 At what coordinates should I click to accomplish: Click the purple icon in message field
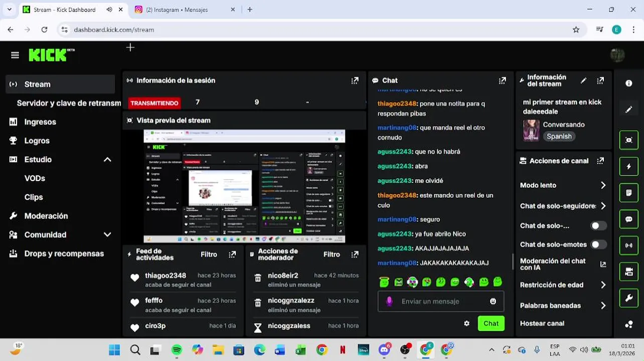(x=389, y=301)
